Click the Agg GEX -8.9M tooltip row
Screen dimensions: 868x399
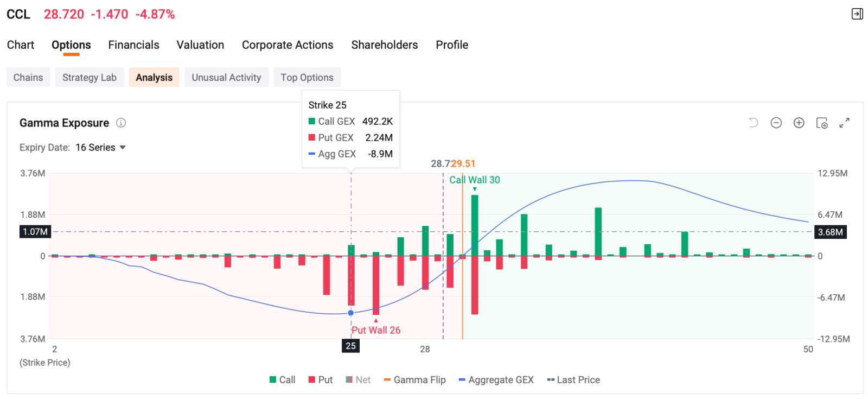[350, 154]
